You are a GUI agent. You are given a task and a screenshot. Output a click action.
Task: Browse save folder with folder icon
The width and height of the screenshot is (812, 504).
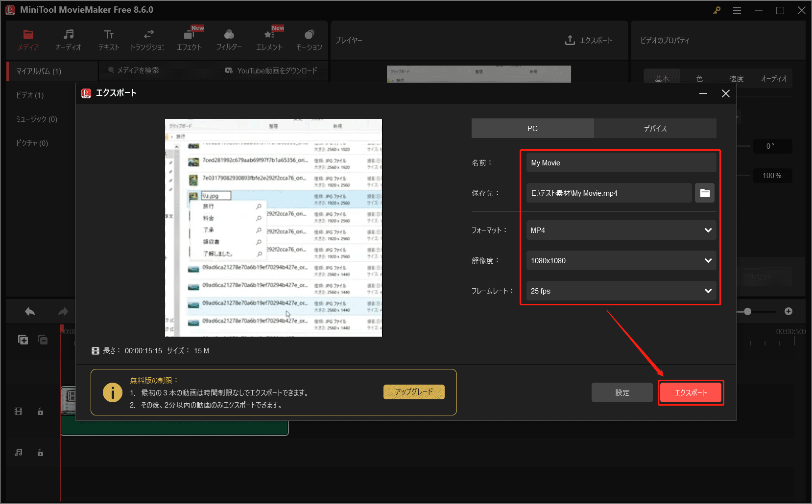(x=705, y=193)
